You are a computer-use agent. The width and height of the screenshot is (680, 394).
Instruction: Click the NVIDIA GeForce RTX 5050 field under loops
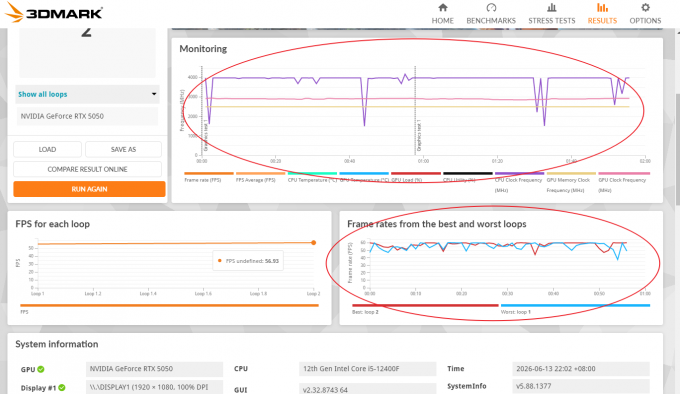tap(87, 116)
